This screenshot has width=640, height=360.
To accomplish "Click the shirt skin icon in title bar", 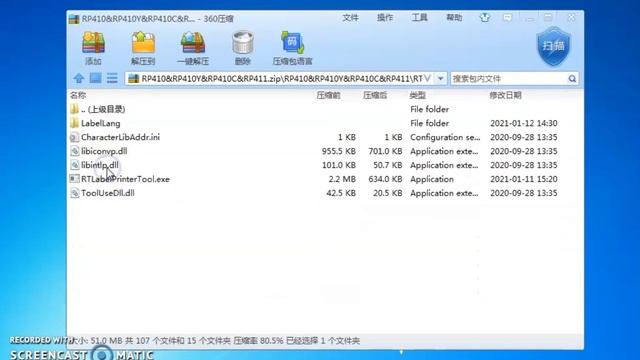I will (484, 18).
